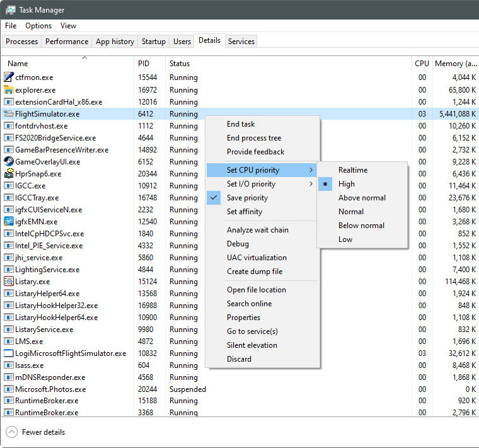Choose End task from context menu
The width and height of the screenshot is (479, 448).
(241, 124)
